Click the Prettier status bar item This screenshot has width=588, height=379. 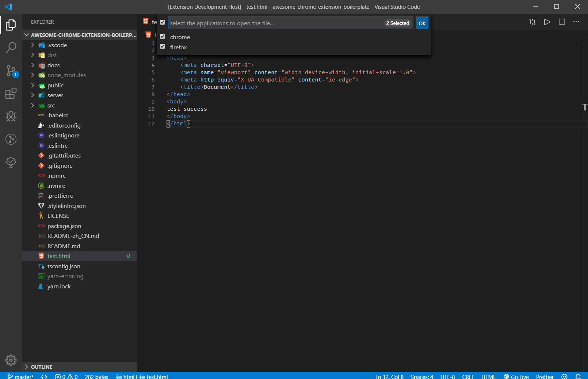click(545, 376)
